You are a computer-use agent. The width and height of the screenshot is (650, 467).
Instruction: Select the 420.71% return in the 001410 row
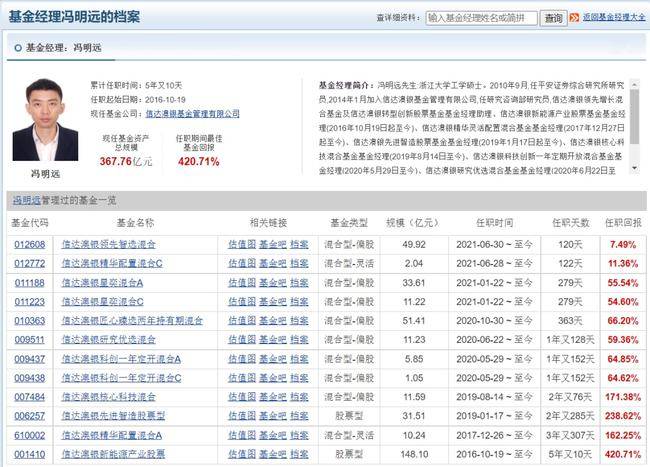pyautogui.click(x=623, y=455)
